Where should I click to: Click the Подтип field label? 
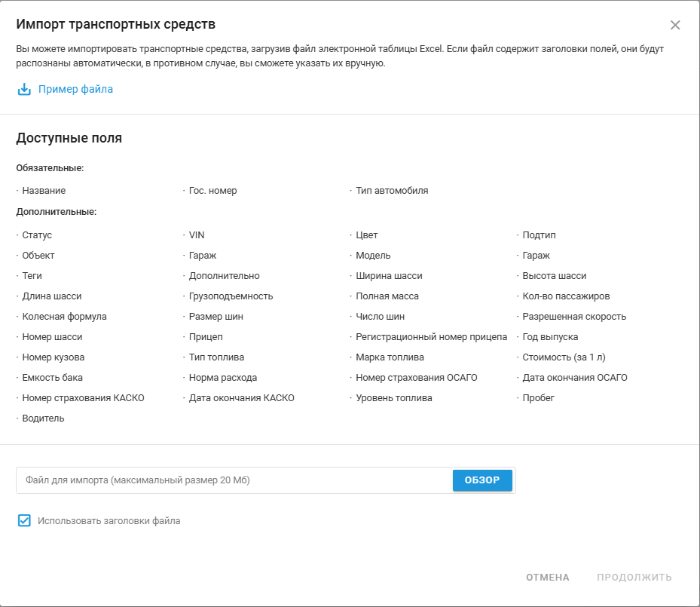(539, 235)
